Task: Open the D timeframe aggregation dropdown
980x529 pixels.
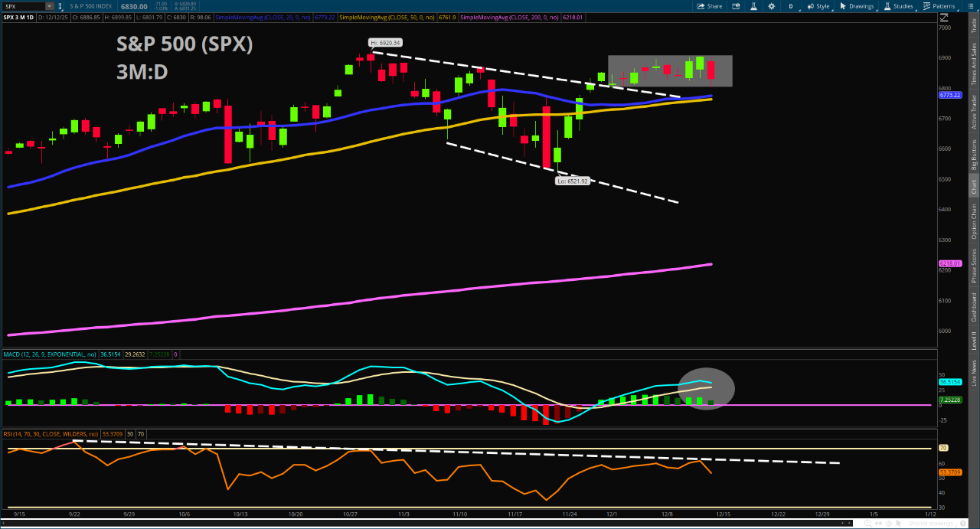Action: [x=791, y=6]
